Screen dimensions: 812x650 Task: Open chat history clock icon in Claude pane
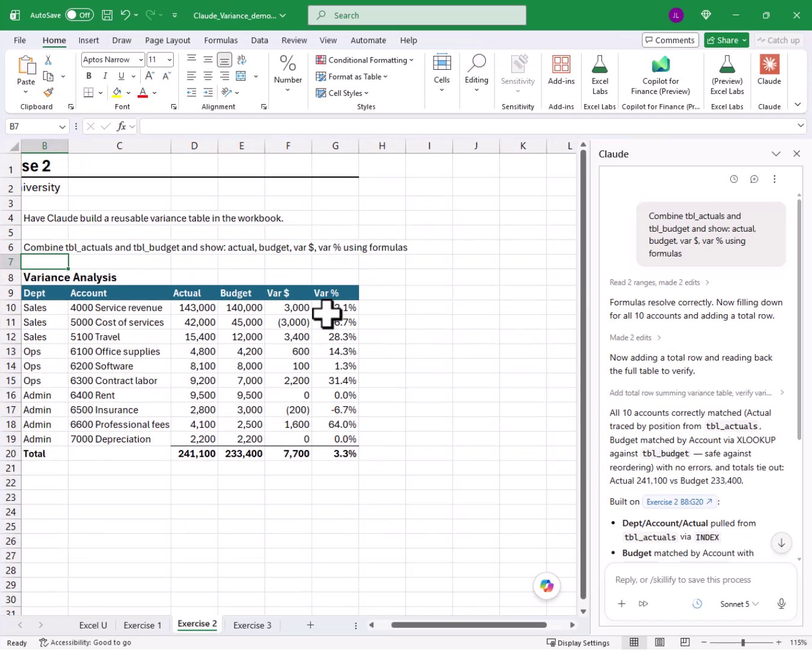[734, 179]
